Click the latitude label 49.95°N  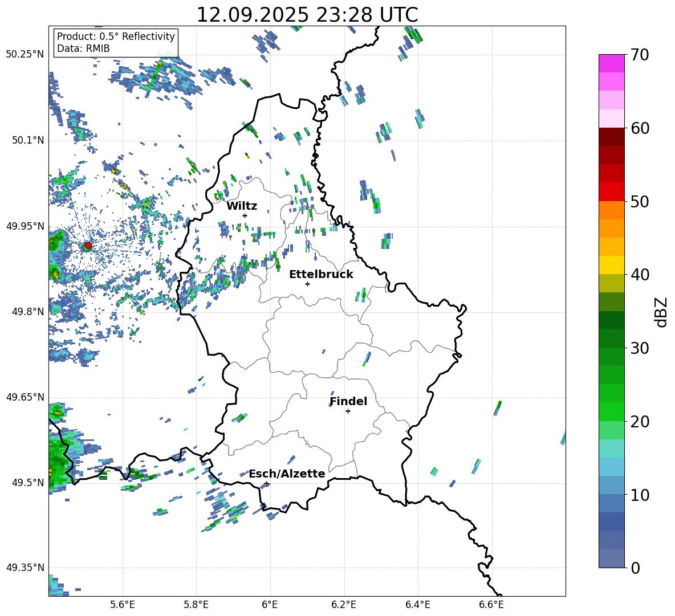[25, 226]
